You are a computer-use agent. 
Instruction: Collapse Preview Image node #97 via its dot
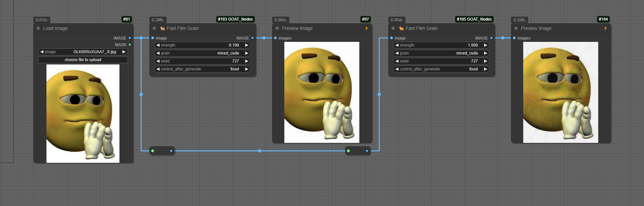tap(277, 28)
